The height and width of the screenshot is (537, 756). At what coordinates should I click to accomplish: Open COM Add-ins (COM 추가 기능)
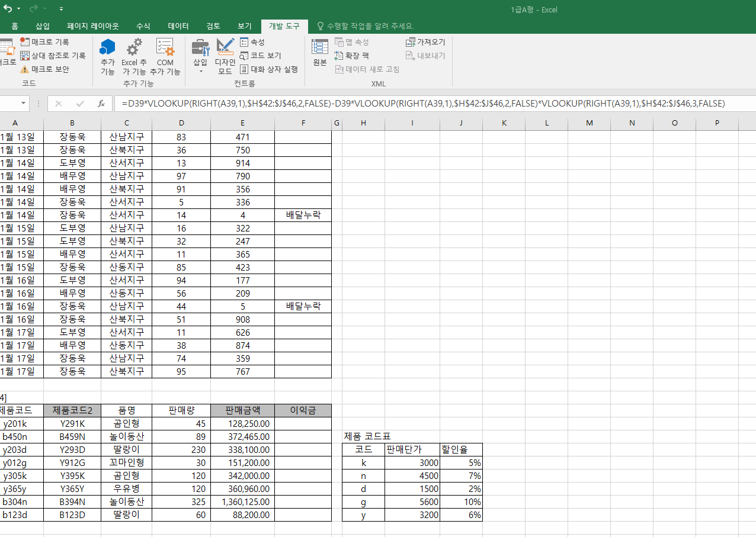[x=165, y=57]
